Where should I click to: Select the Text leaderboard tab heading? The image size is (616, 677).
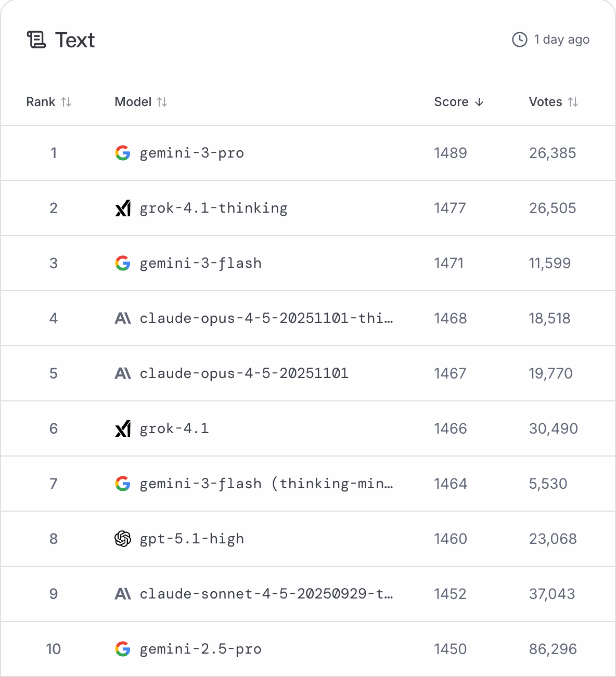click(76, 40)
